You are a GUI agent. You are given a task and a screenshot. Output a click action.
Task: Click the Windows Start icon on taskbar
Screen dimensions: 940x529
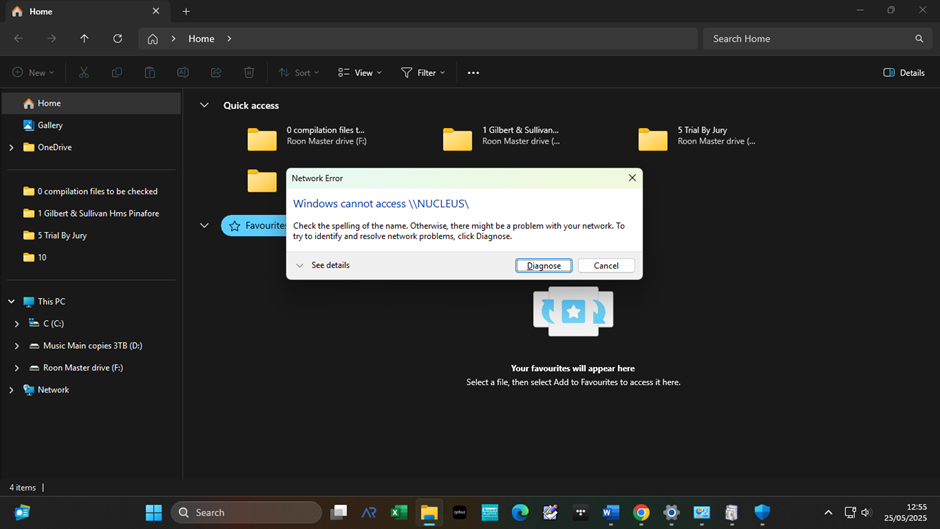[154, 512]
